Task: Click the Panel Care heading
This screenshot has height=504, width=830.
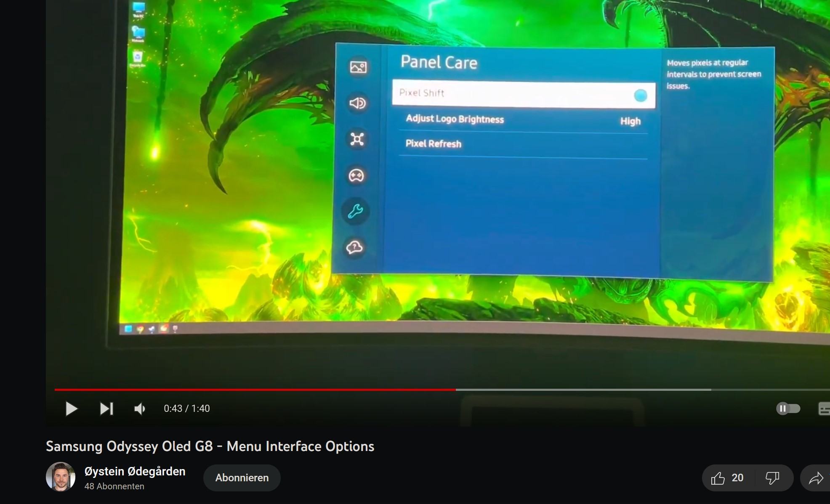Action: tap(439, 62)
